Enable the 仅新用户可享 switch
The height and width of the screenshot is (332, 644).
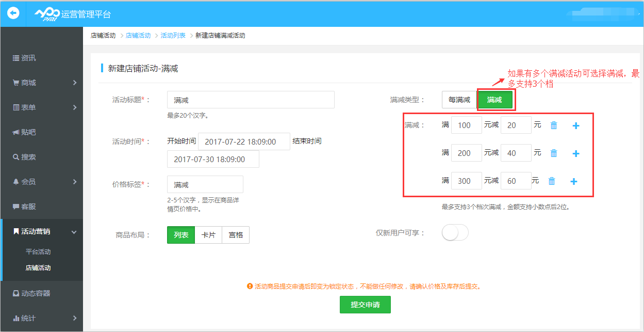click(x=455, y=232)
